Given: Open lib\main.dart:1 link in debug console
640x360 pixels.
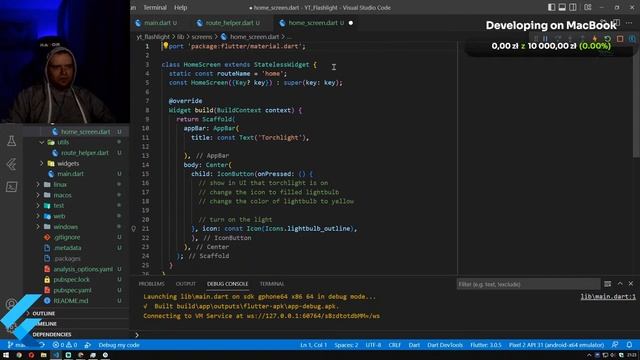Looking at the screenshot, I should (x=608, y=297).
